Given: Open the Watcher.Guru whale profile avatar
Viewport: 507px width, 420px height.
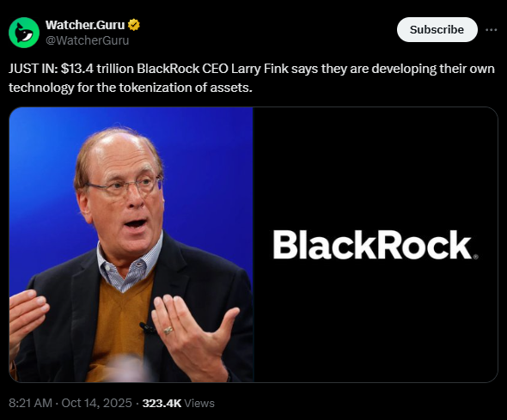Looking at the screenshot, I should tap(24, 33).
